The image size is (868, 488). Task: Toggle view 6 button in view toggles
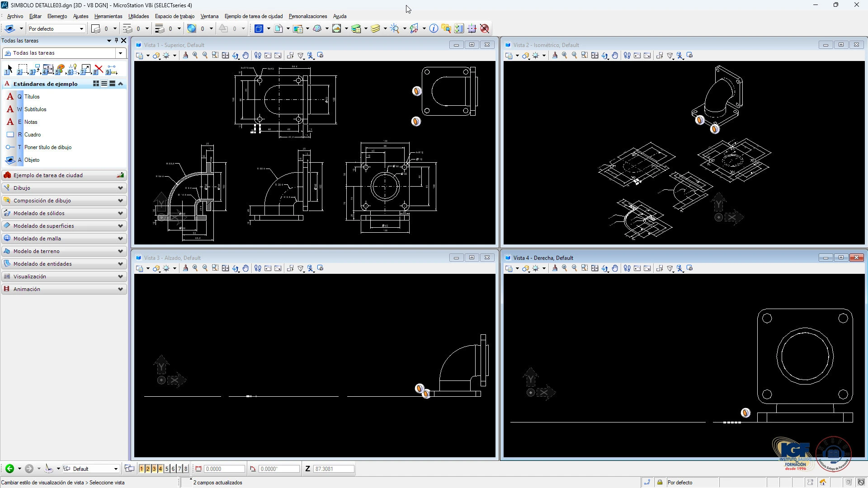[x=173, y=469]
